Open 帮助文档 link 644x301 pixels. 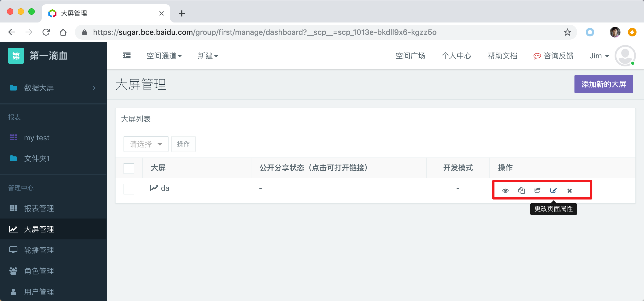(x=502, y=56)
